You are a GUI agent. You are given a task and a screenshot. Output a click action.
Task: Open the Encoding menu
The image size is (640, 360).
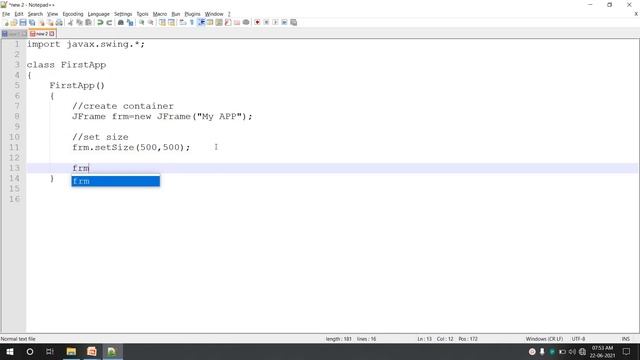tap(73, 14)
